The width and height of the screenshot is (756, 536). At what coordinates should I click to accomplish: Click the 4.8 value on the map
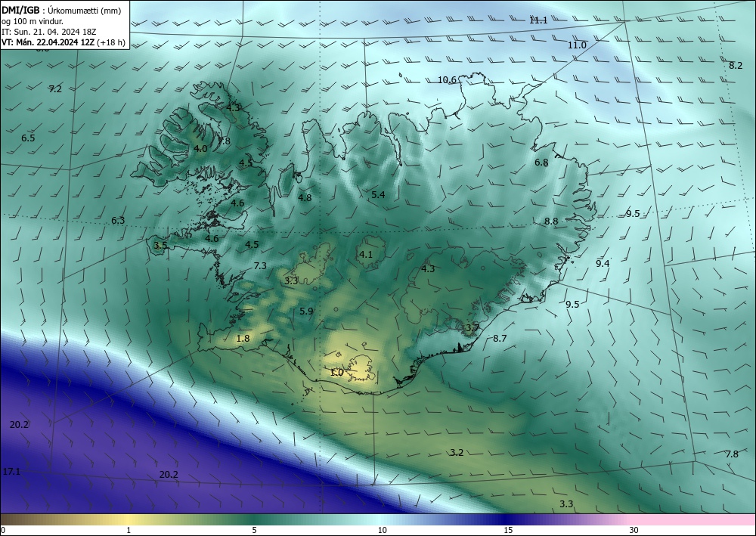(305, 197)
